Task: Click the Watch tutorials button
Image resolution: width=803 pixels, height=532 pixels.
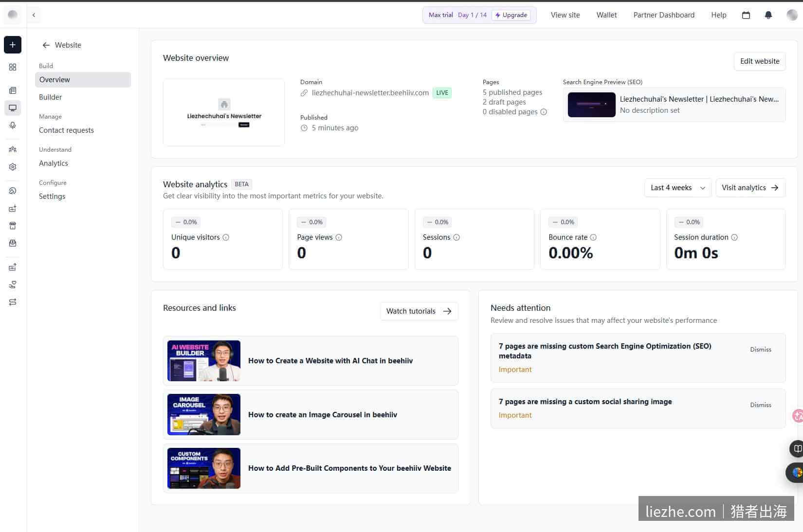Action: 419,311
